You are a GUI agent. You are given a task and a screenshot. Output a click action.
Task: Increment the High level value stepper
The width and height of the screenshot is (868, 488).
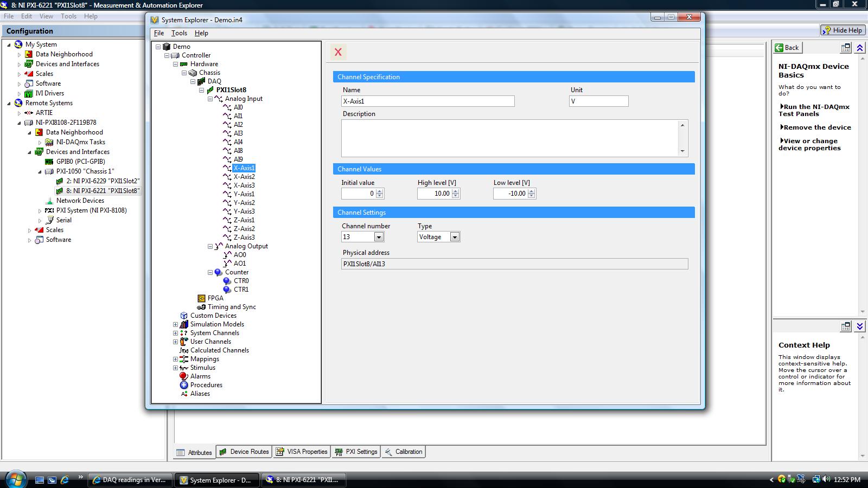456,191
